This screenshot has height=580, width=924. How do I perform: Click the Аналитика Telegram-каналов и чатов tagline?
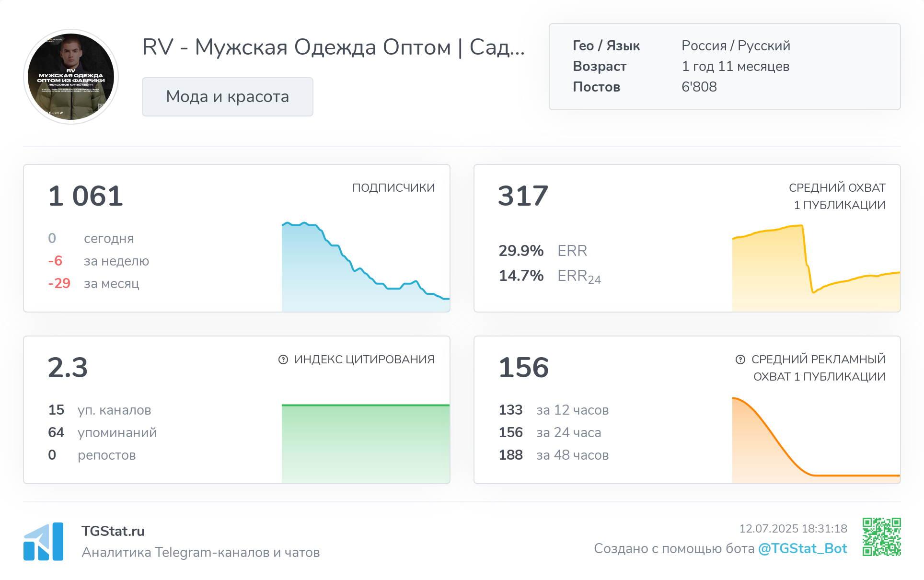(x=201, y=552)
